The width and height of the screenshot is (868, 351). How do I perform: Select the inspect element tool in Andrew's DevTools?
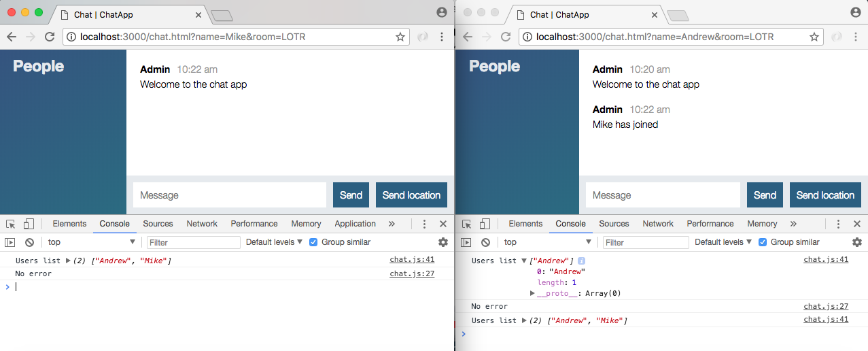pyautogui.click(x=467, y=224)
